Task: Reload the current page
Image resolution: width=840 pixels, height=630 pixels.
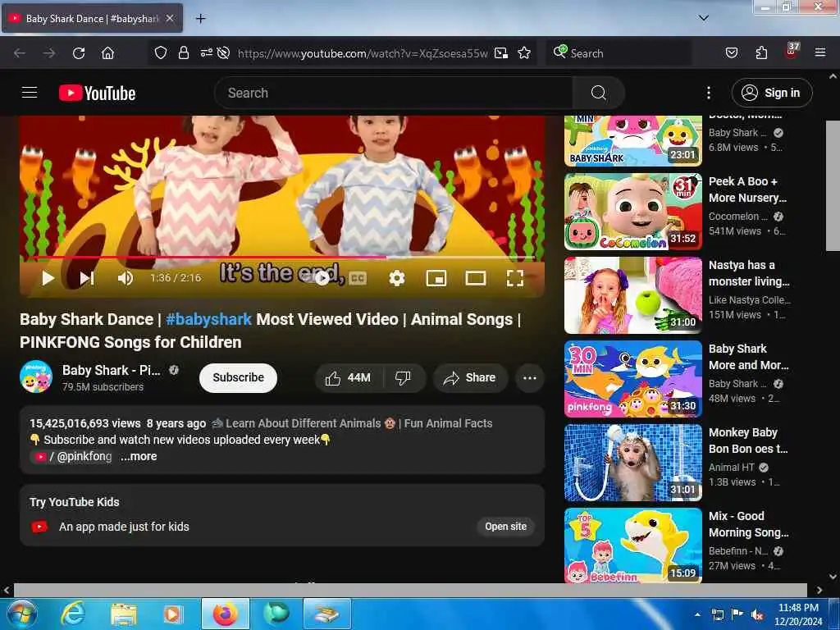Action: [79, 53]
